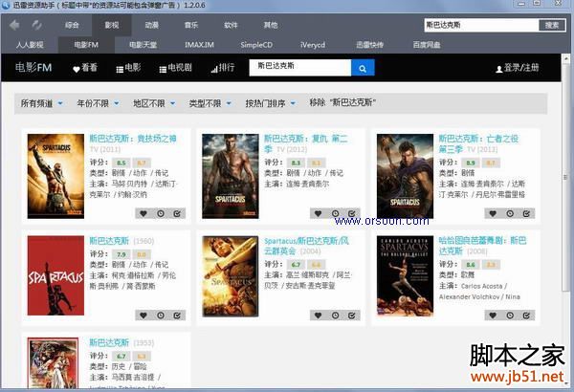Click heart icon on 复仇 第二季 card

(x=319, y=213)
